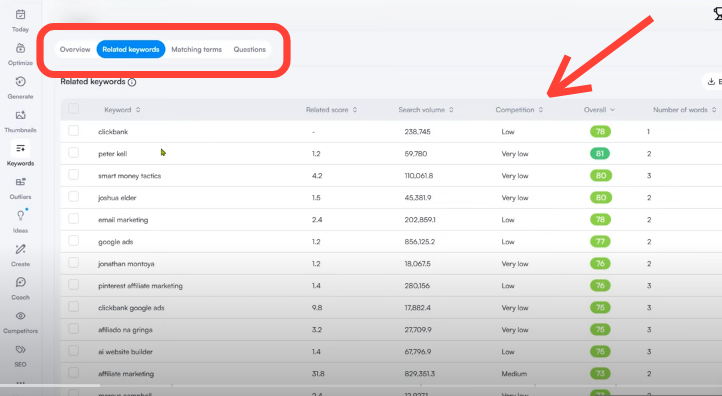Screen dimensions: 722x396
Task: Check the box for clickbank google ads
Action: click(x=73, y=307)
